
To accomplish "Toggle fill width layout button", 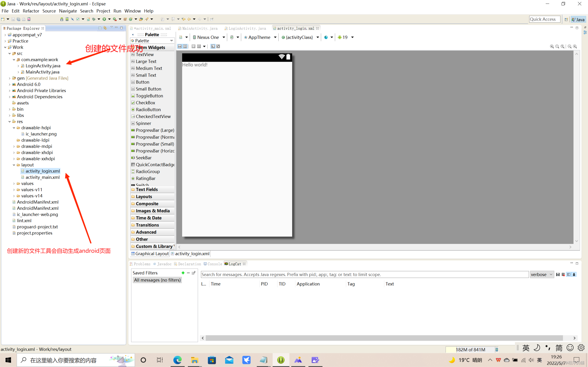I will pos(180,46).
